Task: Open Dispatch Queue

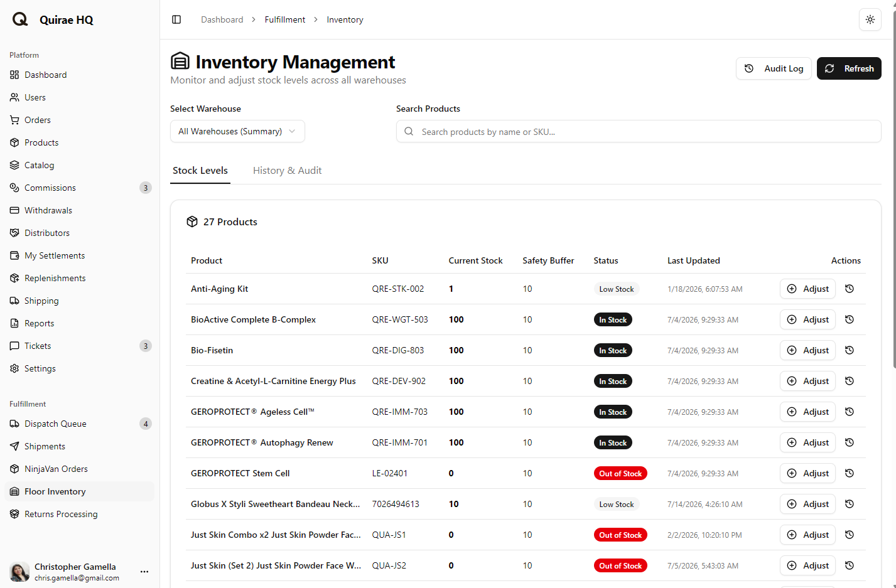Action: [x=80, y=424]
